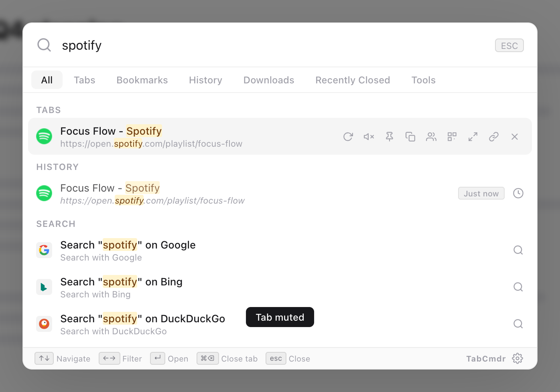
Task: Open TabCmdr settings gear
Action: (x=517, y=358)
